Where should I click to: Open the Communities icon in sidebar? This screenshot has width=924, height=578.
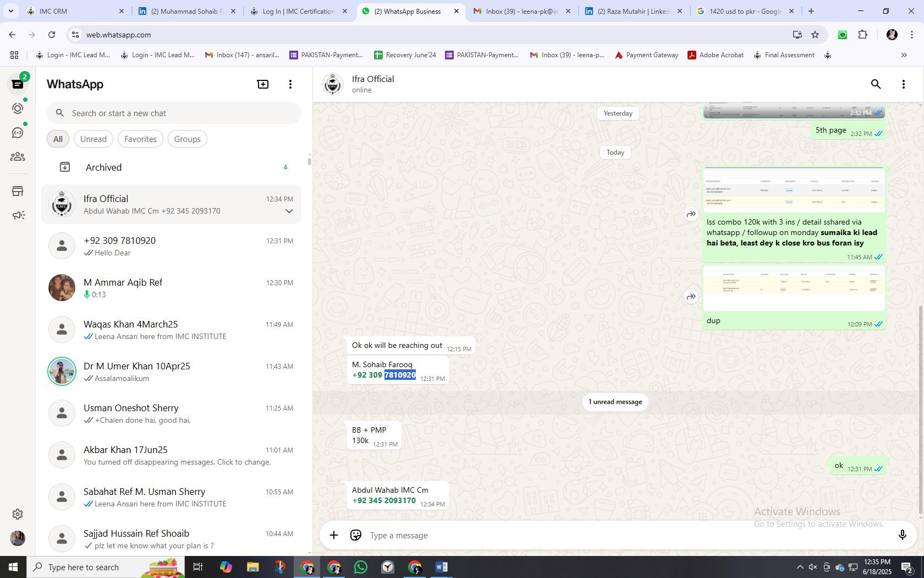tap(18, 157)
